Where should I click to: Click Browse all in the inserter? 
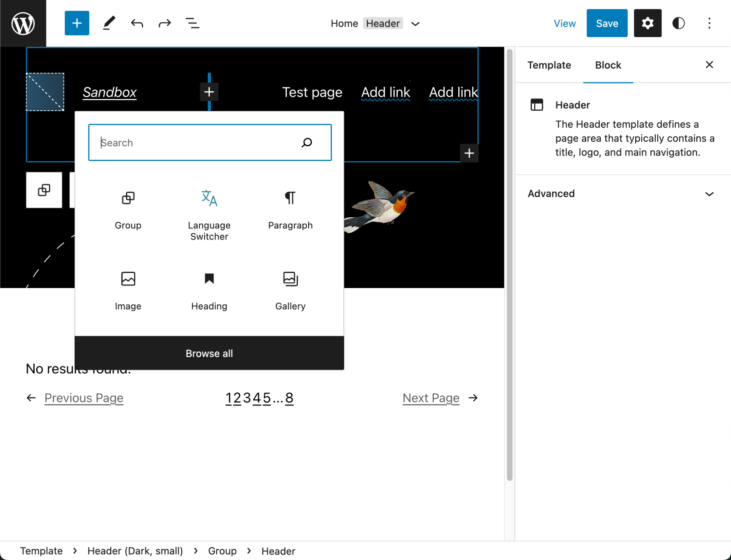(209, 353)
